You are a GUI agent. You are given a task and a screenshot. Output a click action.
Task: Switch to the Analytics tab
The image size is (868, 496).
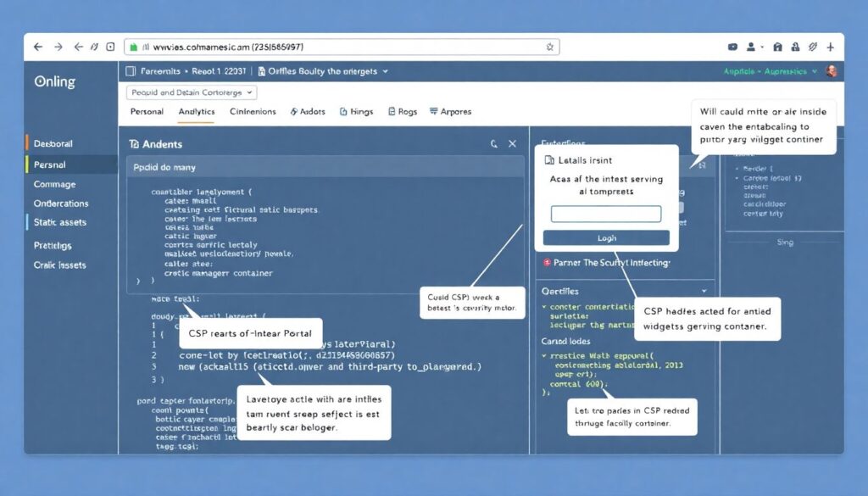point(197,112)
